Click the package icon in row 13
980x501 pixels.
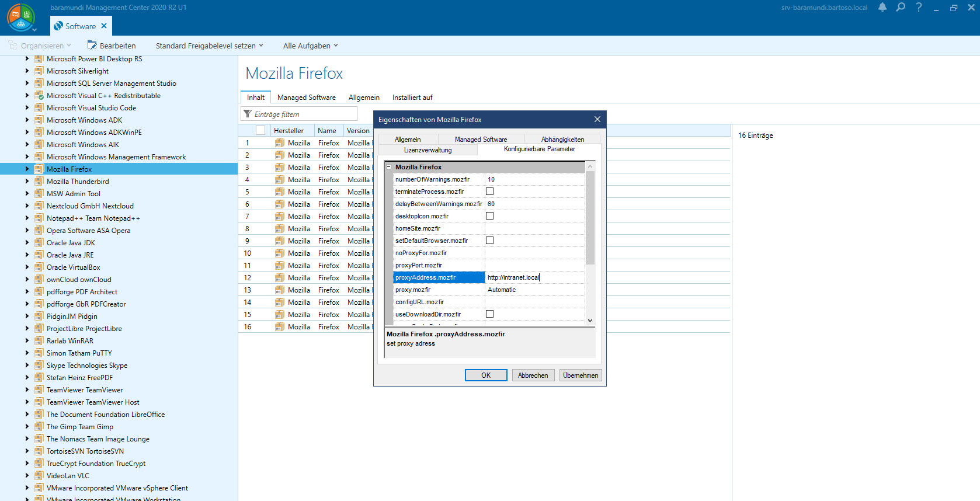(280, 290)
